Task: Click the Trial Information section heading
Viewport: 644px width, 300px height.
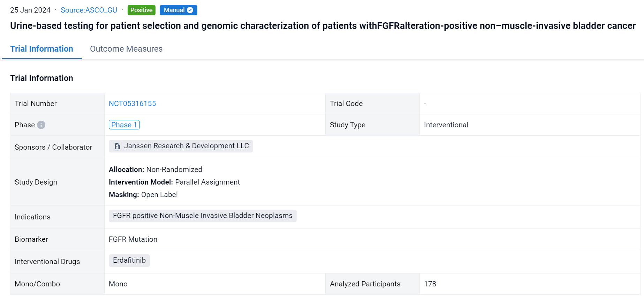Action: (x=41, y=78)
